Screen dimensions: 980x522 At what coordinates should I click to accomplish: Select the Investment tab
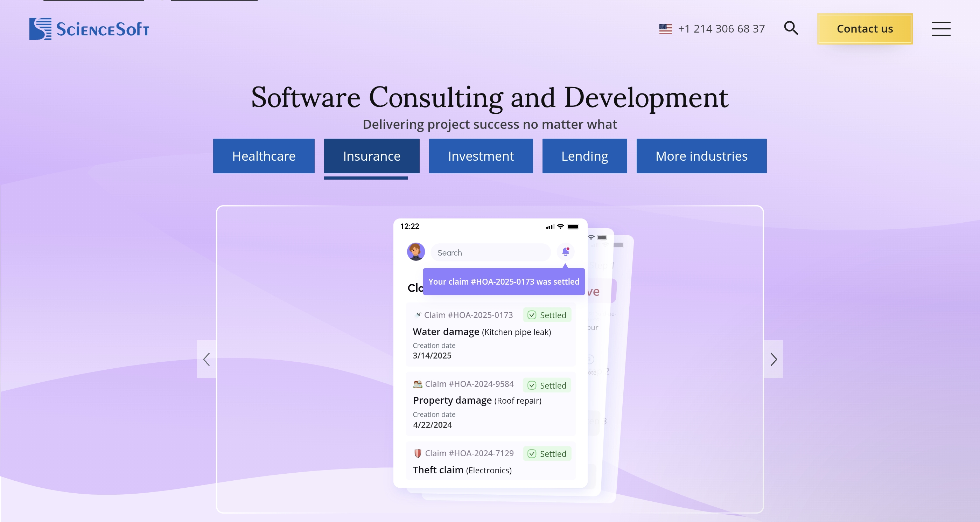481,156
